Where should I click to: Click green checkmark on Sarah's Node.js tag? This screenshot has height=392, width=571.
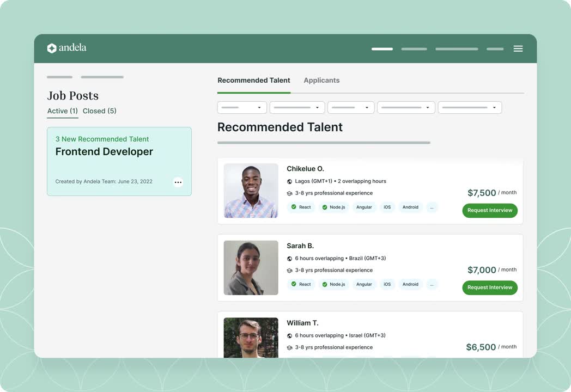pyautogui.click(x=325, y=284)
